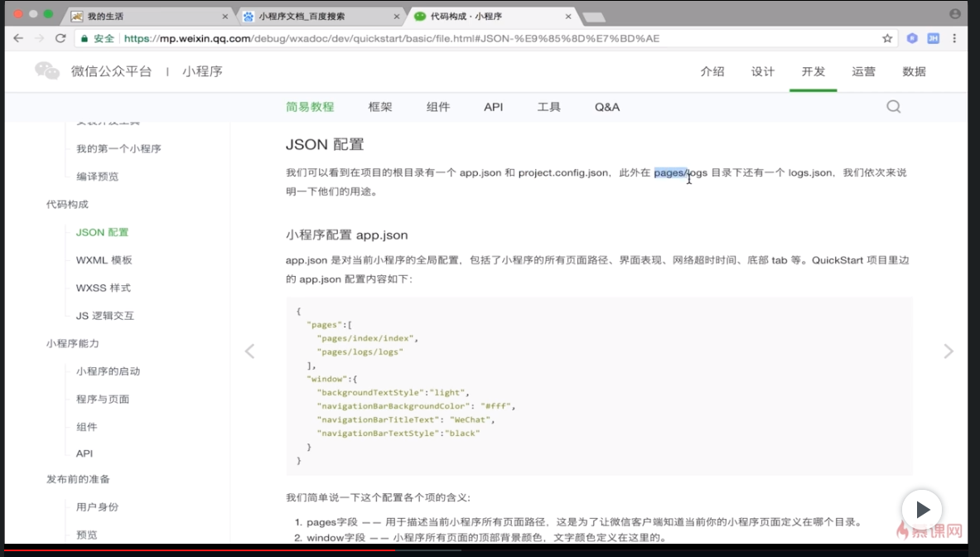The width and height of the screenshot is (980, 557).
Task: Click the 小程序 header link
Action: [x=202, y=71]
